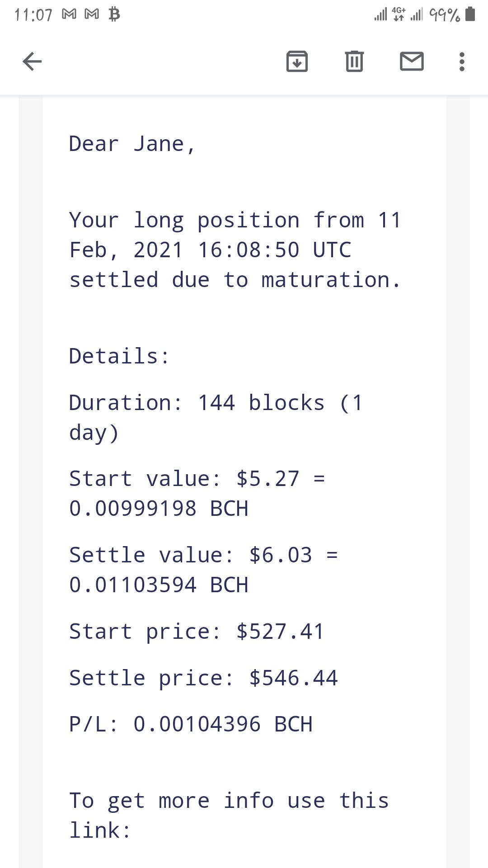Tap the Settle price $546.44 text
The height and width of the screenshot is (868, 488).
click(x=203, y=678)
